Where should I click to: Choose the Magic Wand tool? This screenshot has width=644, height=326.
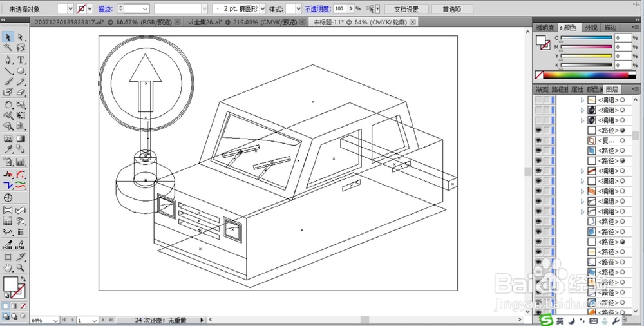click(x=8, y=47)
